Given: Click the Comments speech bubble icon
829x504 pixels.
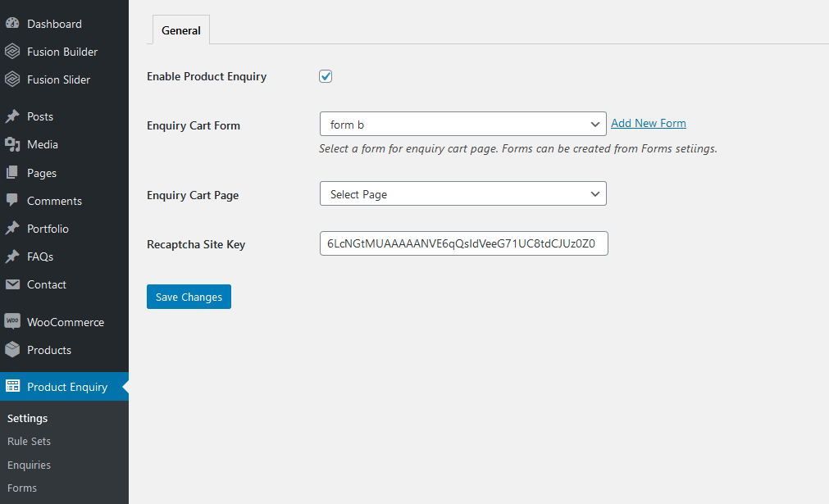Looking at the screenshot, I should (x=12, y=200).
